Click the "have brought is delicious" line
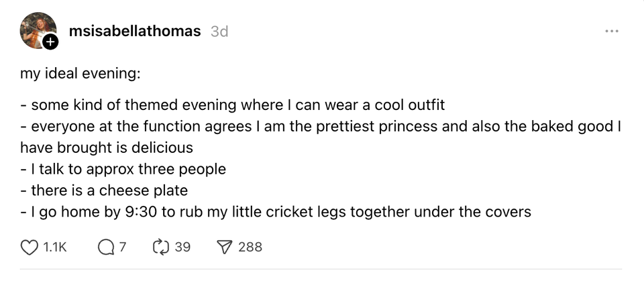This screenshot has height=281, width=644. point(107,148)
